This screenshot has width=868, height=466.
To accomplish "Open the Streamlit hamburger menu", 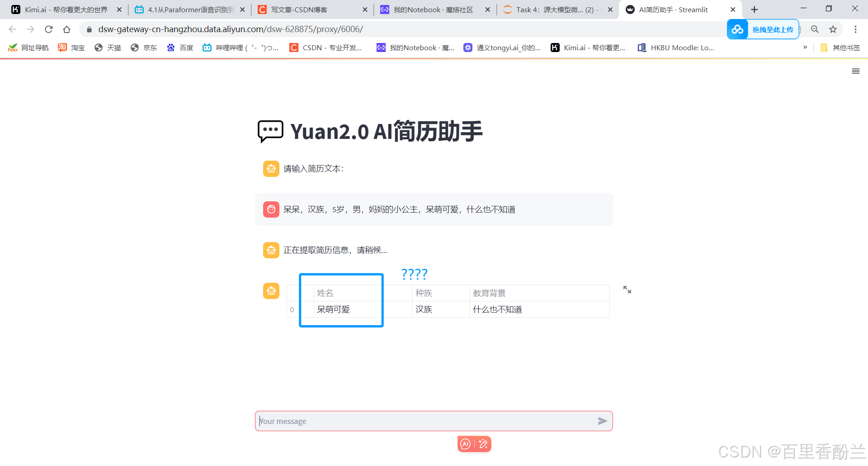I will (x=855, y=71).
